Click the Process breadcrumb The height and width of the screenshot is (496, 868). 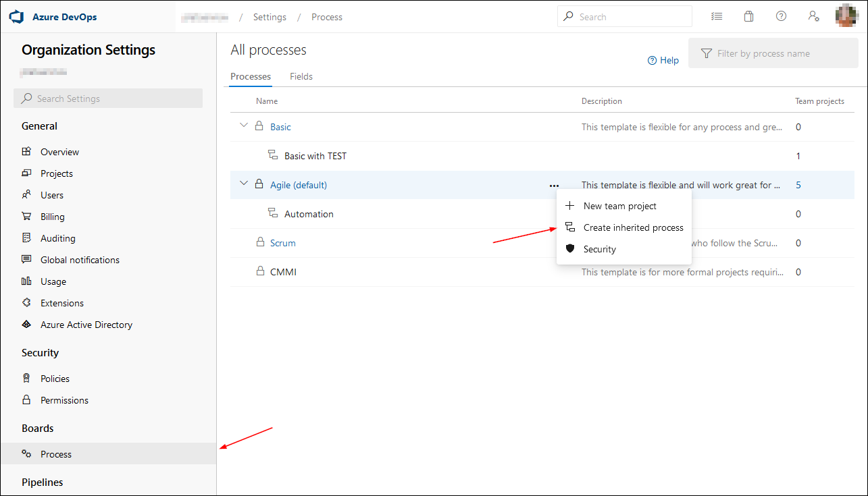click(x=327, y=17)
